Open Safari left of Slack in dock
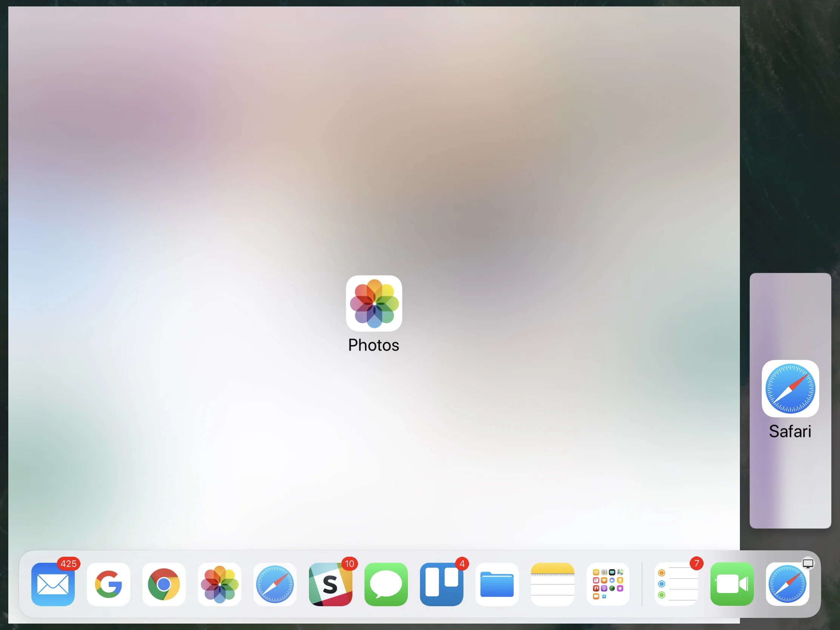 click(x=275, y=584)
